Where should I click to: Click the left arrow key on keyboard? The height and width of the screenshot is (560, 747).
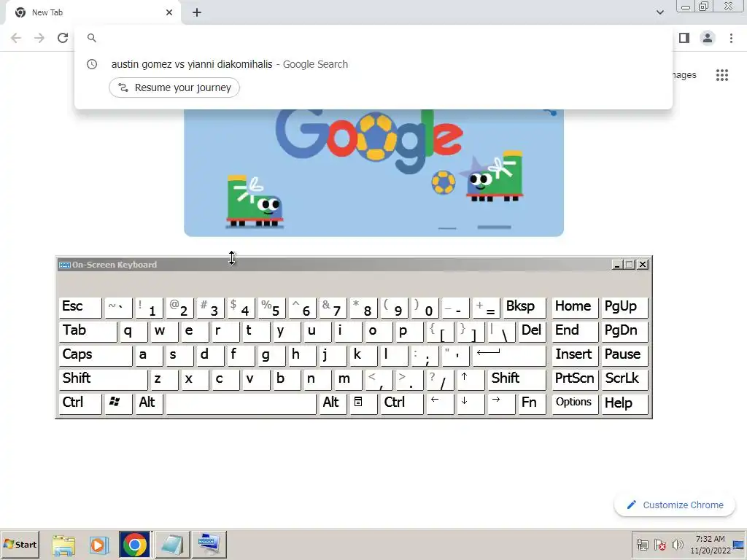(x=440, y=403)
